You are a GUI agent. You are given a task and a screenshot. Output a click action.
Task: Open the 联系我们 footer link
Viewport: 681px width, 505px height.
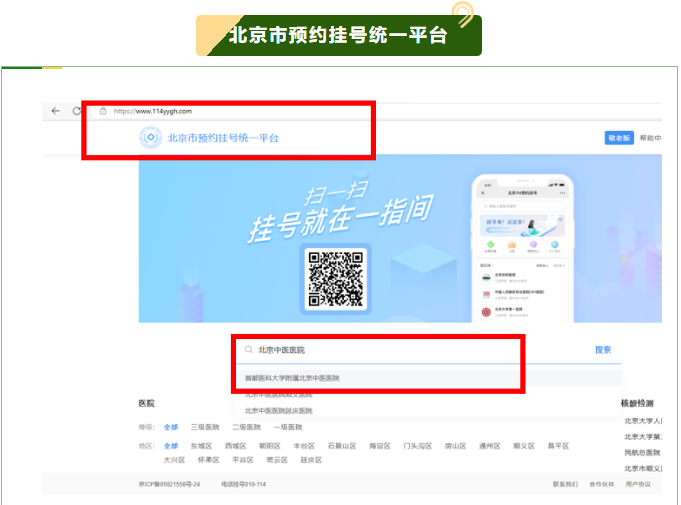565,484
